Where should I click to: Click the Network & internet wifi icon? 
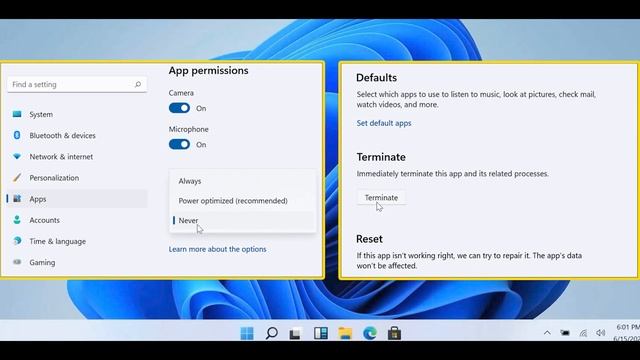pyautogui.click(x=17, y=156)
